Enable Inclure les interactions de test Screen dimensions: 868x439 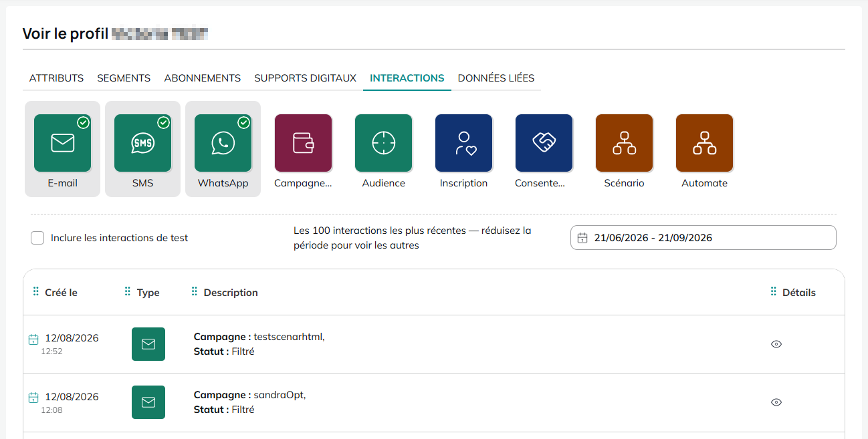click(37, 238)
